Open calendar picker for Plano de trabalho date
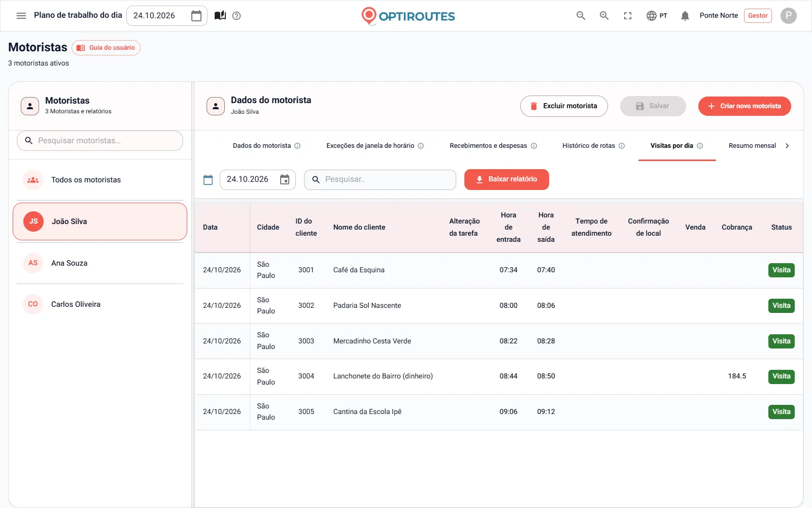This screenshot has height=508, width=812. pos(196,16)
